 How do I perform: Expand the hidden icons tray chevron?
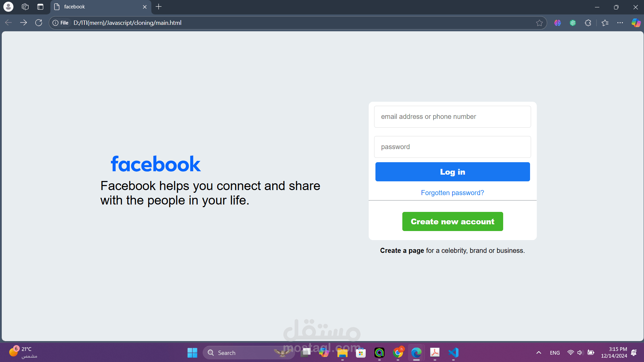click(538, 353)
